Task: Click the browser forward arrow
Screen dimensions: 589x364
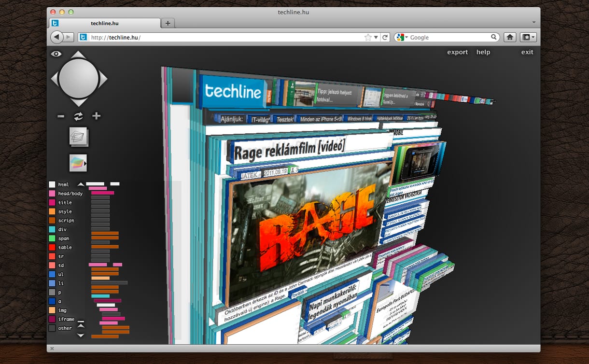Action: tap(70, 37)
